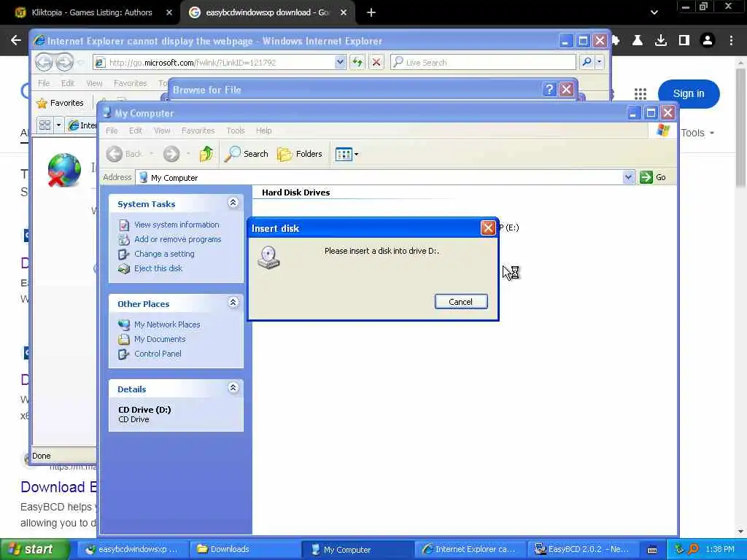This screenshot has height=560, width=747.
Task: Open Favorites menu in My Computer
Action: coord(198,131)
